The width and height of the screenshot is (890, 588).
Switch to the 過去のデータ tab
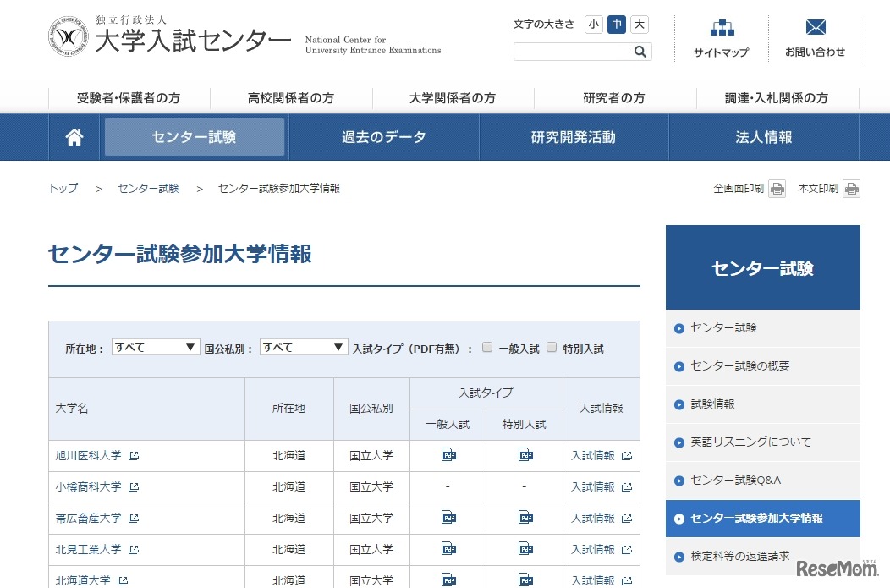[x=383, y=136]
